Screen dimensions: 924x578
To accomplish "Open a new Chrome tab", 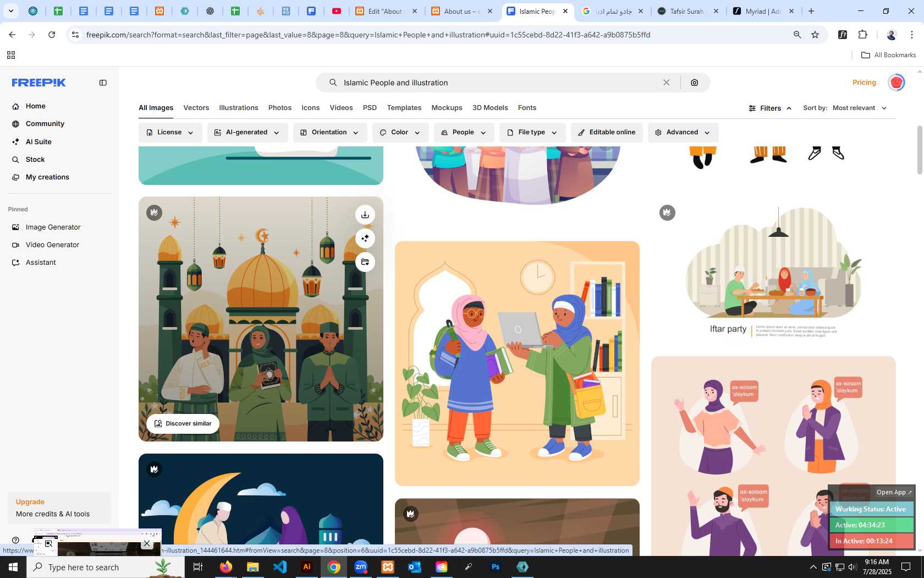I will tap(811, 11).
